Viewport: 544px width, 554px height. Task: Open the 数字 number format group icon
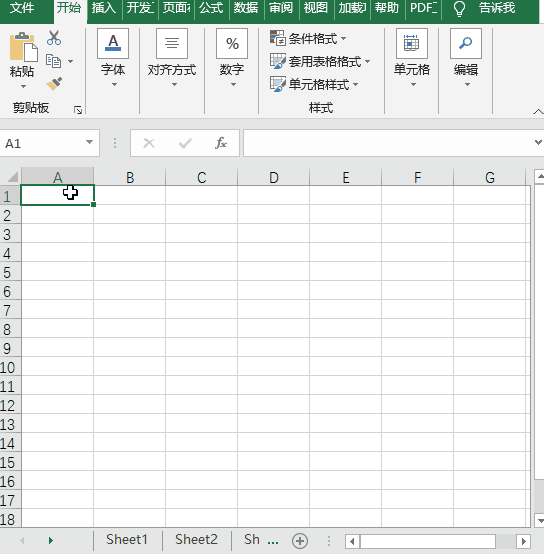[232, 43]
